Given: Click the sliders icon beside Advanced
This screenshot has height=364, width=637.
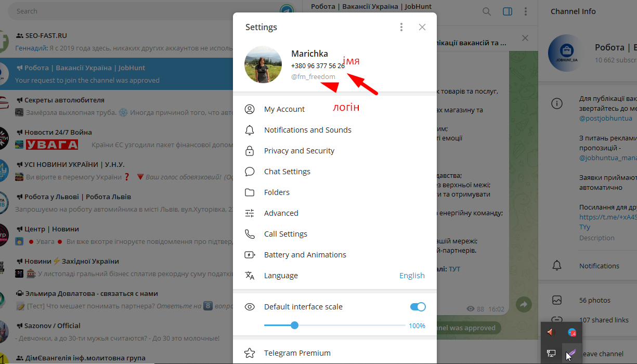Looking at the screenshot, I should click(250, 213).
